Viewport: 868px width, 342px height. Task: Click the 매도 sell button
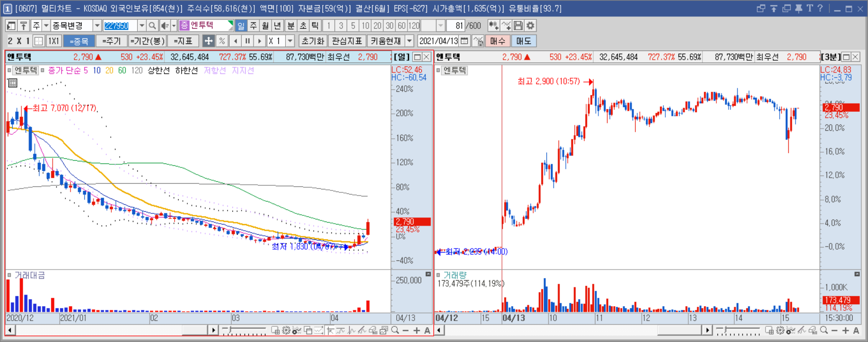tap(523, 41)
